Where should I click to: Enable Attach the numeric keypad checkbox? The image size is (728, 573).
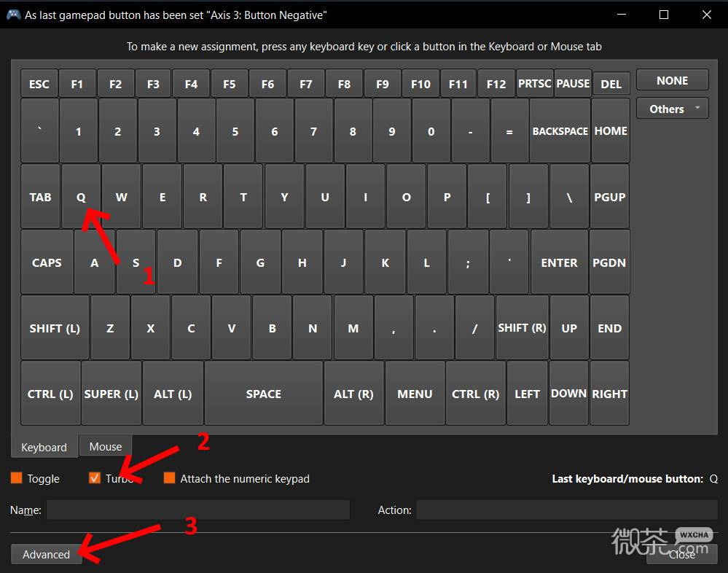click(x=170, y=478)
